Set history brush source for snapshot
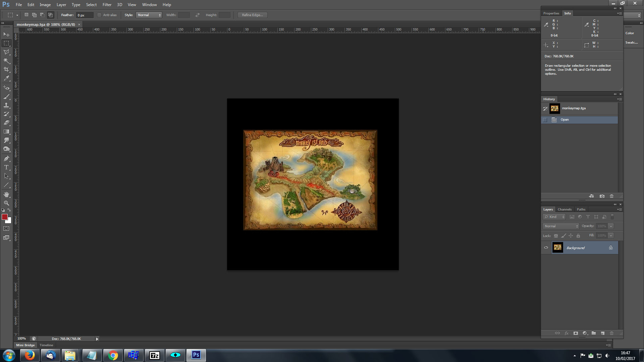 [545, 109]
